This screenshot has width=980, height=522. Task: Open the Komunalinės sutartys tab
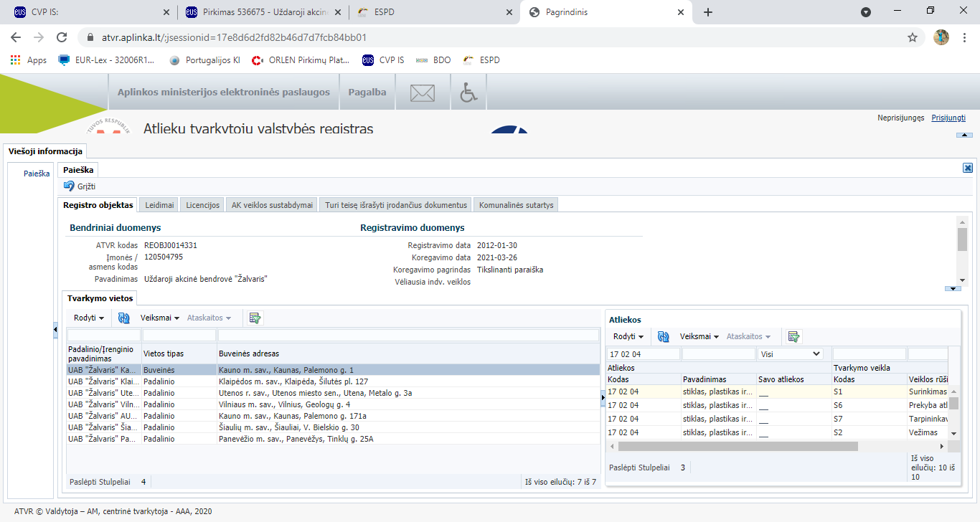click(517, 205)
